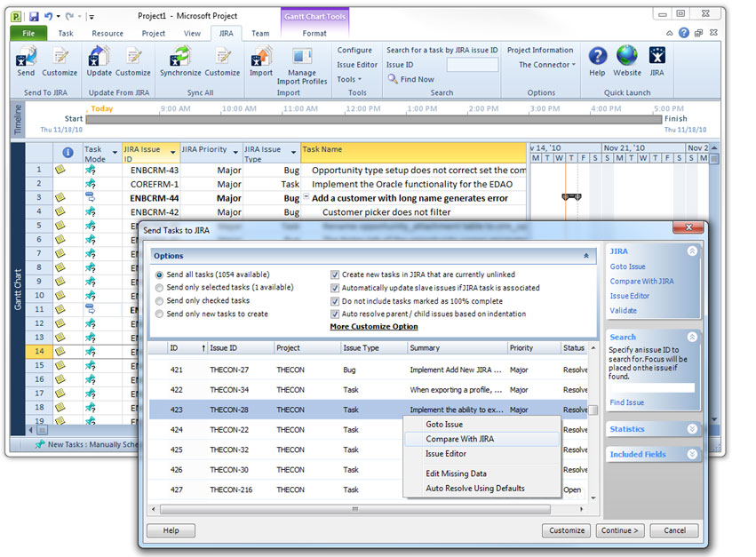This screenshot has height=557, width=756.
Task: Click the Configure button in the ribbon
Action: pos(354,50)
